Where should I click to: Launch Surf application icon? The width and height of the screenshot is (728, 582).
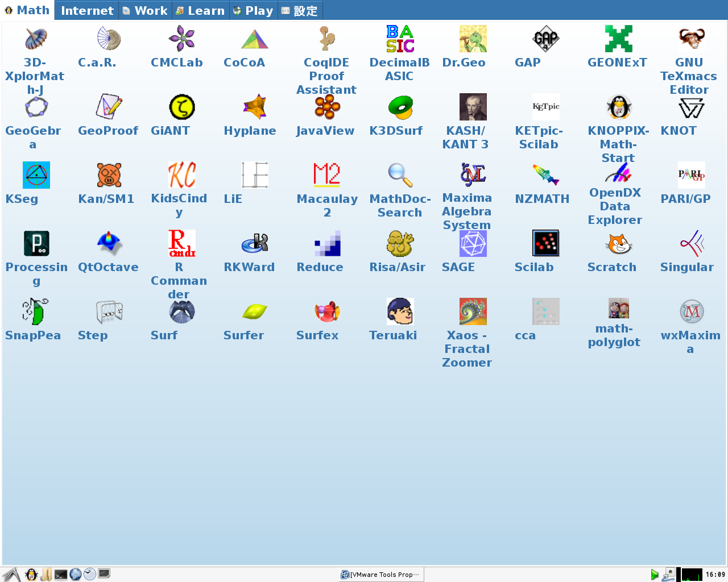182,311
